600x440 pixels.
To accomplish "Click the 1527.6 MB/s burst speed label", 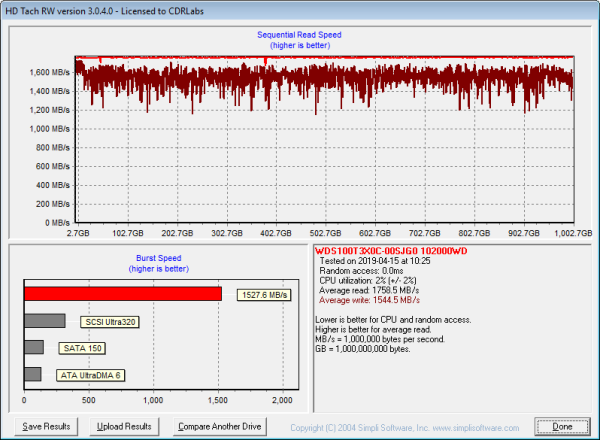I will click(264, 295).
